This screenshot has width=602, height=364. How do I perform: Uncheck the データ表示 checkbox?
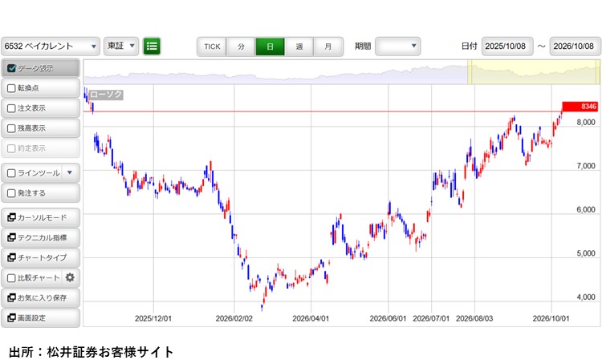click(x=11, y=68)
